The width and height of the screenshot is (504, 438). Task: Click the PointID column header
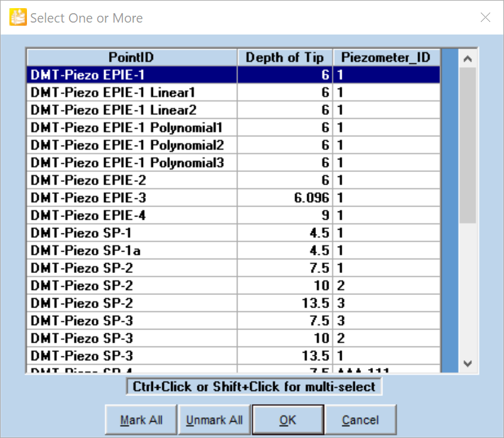pyautogui.click(x=131, y=58)
